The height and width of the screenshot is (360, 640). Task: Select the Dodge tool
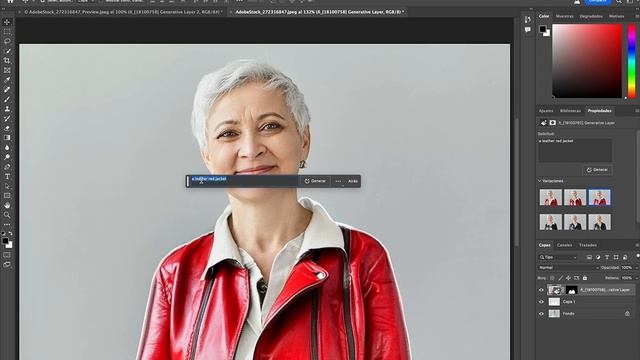[7, 157]
